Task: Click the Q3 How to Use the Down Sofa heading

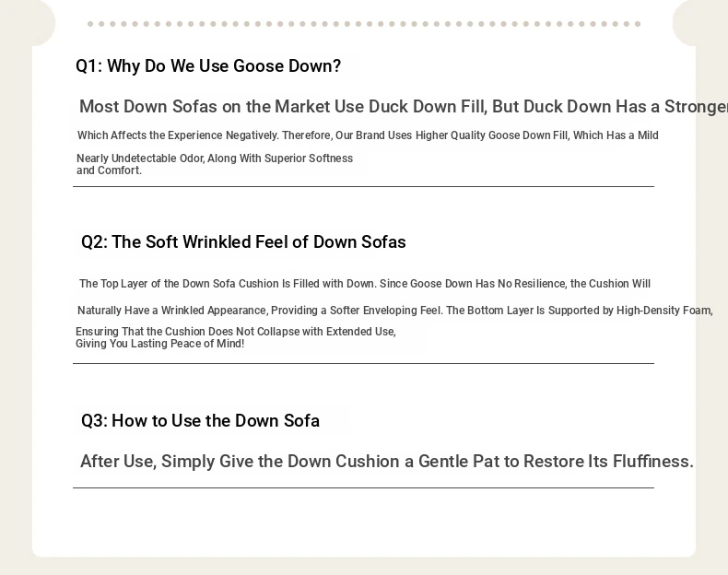Action: (200, 420)
